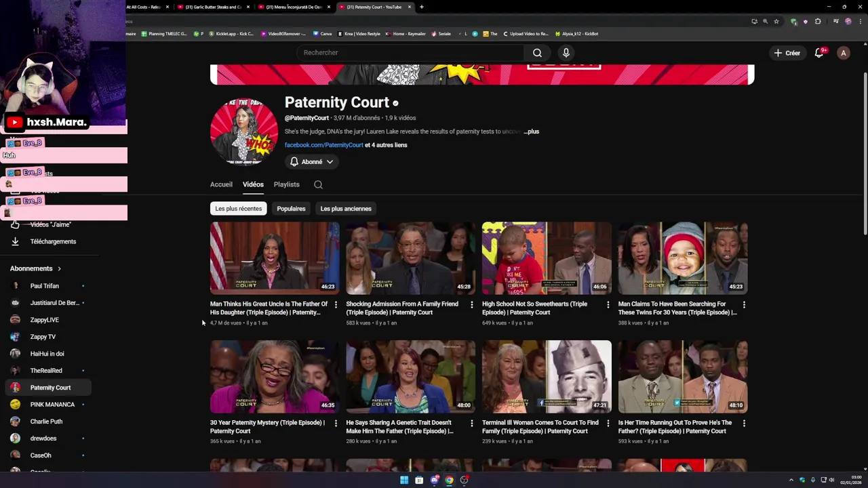Open options menu for Terminal Ill Woman video

tap(608, 424)
